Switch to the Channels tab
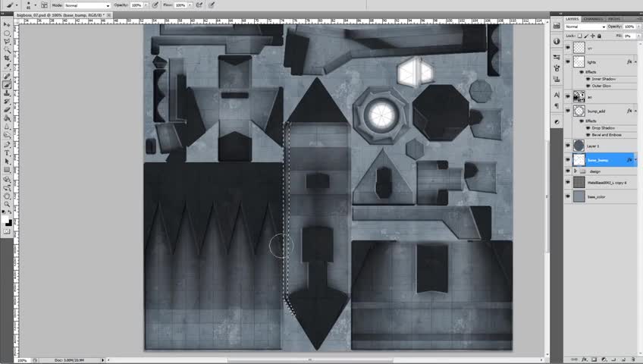 coord(593,19)
